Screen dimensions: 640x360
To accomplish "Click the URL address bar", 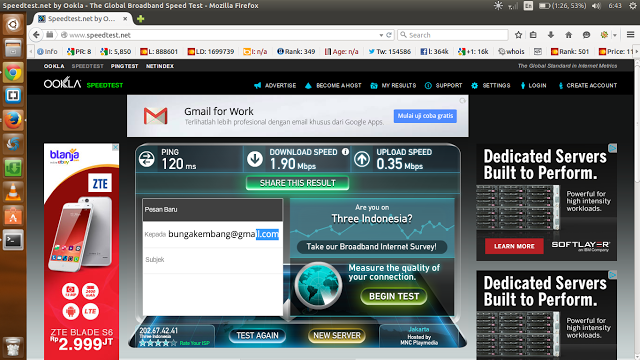I will [x=220, y=35].
